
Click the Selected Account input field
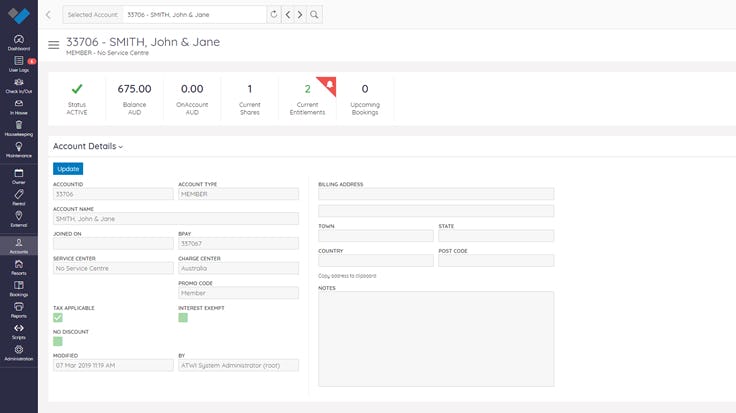click(195, 15)
